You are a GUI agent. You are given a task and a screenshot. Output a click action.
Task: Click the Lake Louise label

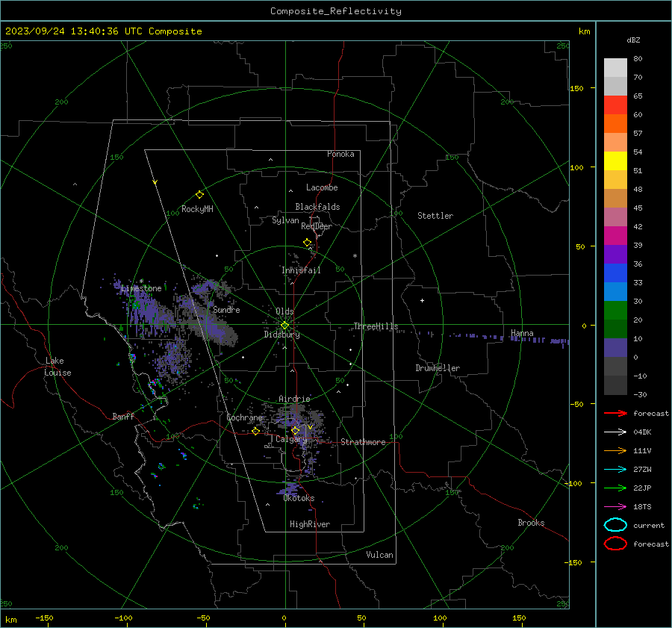coord(58,367)
